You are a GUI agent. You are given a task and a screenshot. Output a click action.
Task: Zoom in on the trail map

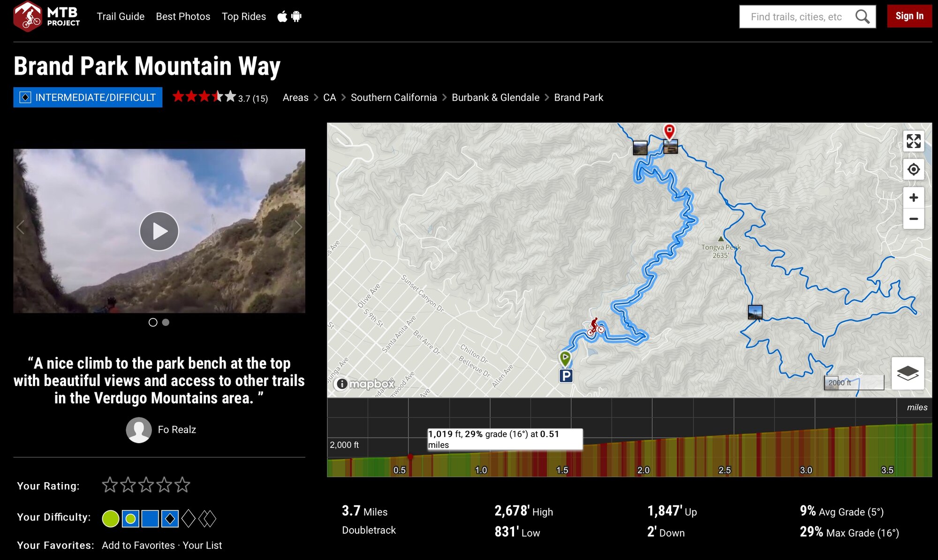[913, 198]
